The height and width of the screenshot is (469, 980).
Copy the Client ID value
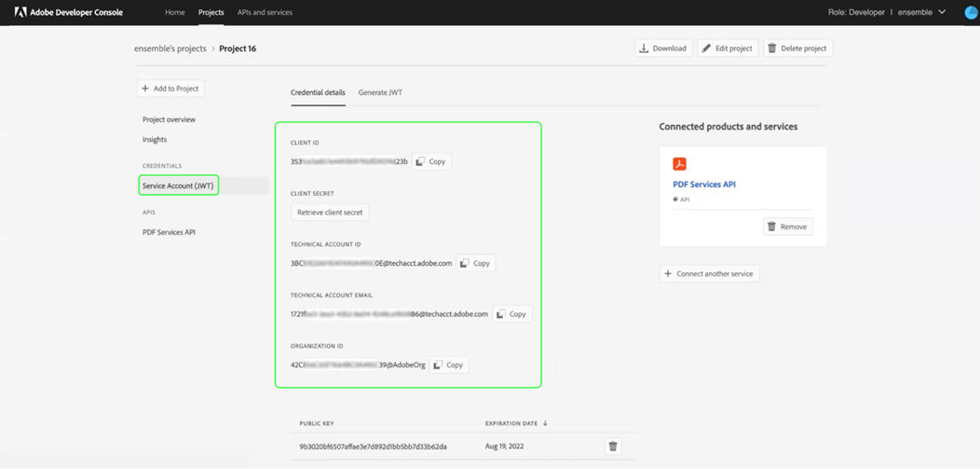point(431,161)
